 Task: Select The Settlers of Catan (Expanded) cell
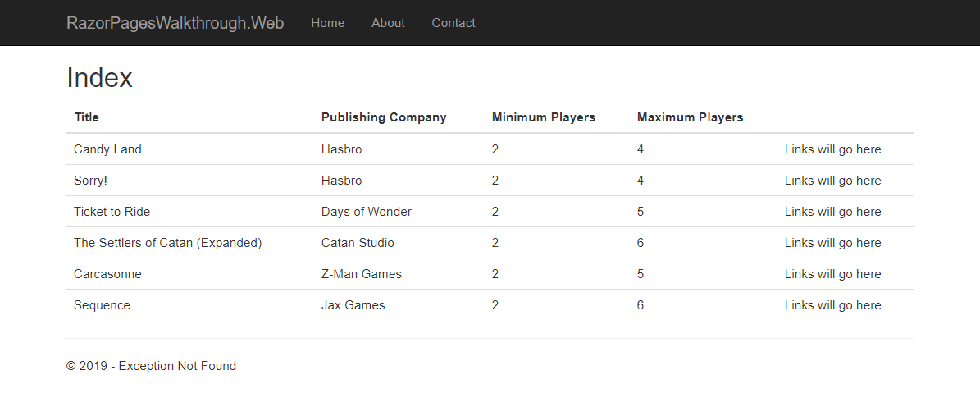tap(167, 243)
